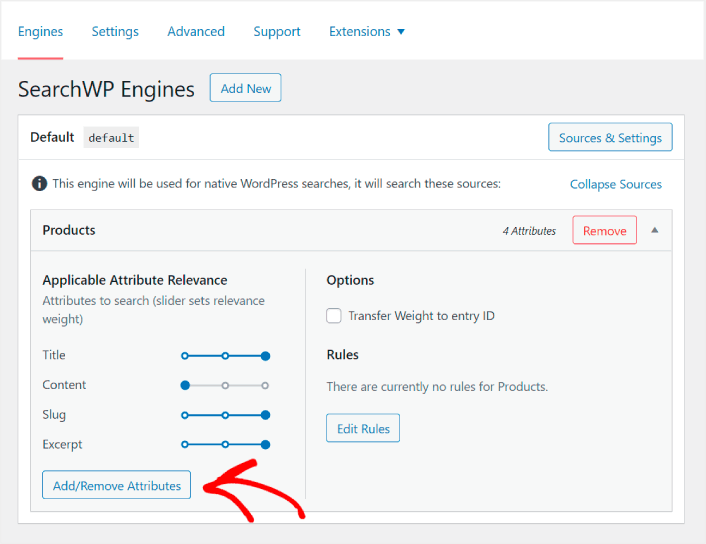Set Content slider to middle weight

[x=225, y=385]
